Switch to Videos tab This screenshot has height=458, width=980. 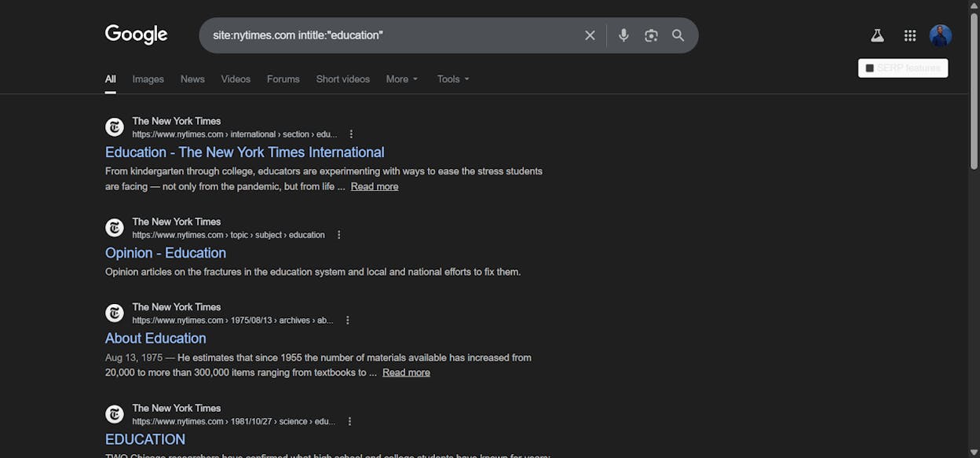point(236,79)
